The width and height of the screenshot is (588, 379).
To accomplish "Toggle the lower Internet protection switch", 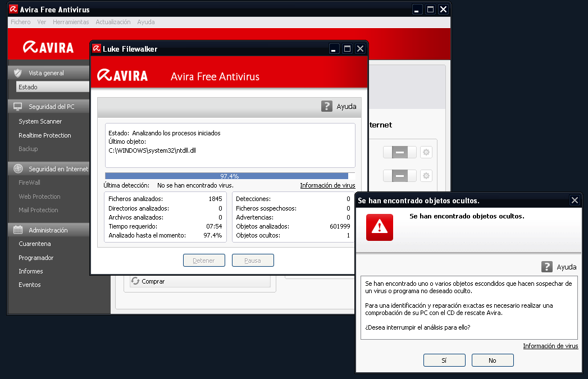I will click(x=399, y=176).
